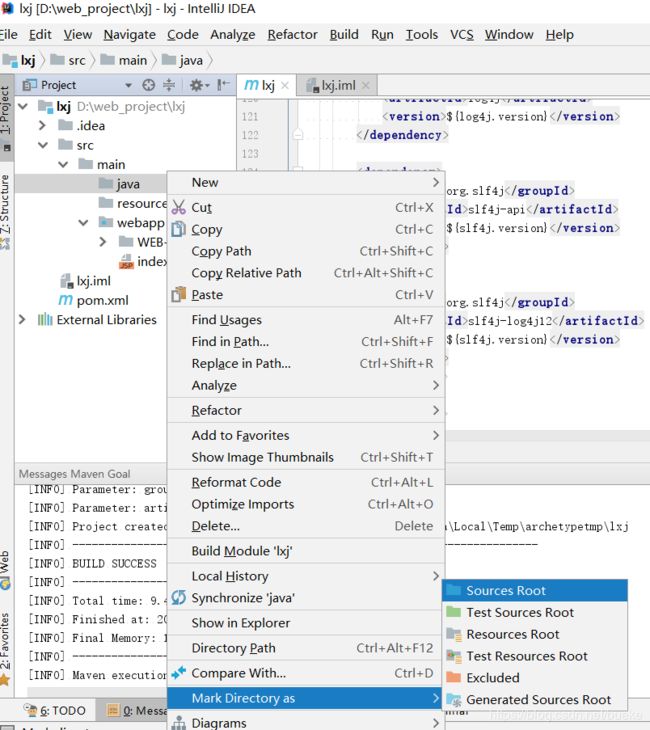Click the green Test Sources Root folder icon
The image size is (650, 730).
[x=453, y=612]
